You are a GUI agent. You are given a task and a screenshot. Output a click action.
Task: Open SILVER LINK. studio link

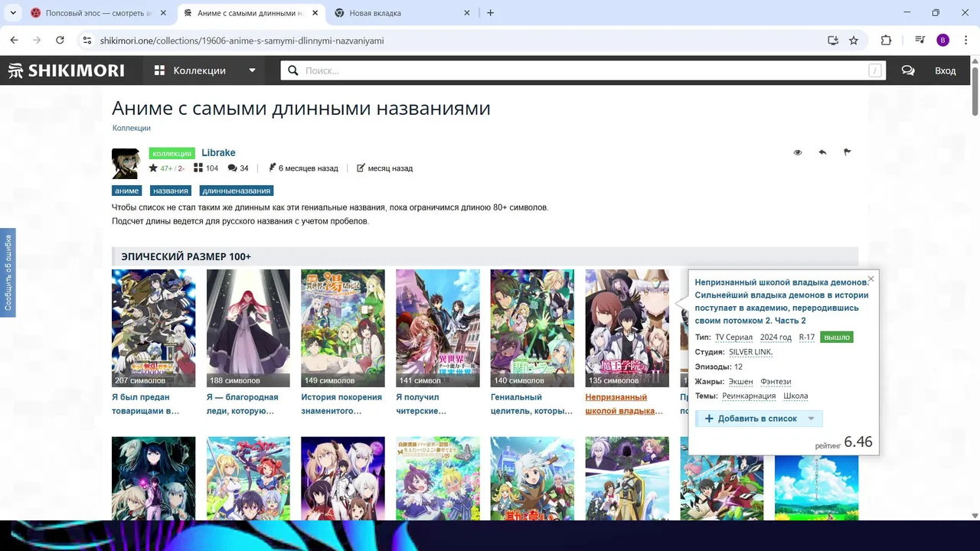click(x=750, y=352)
